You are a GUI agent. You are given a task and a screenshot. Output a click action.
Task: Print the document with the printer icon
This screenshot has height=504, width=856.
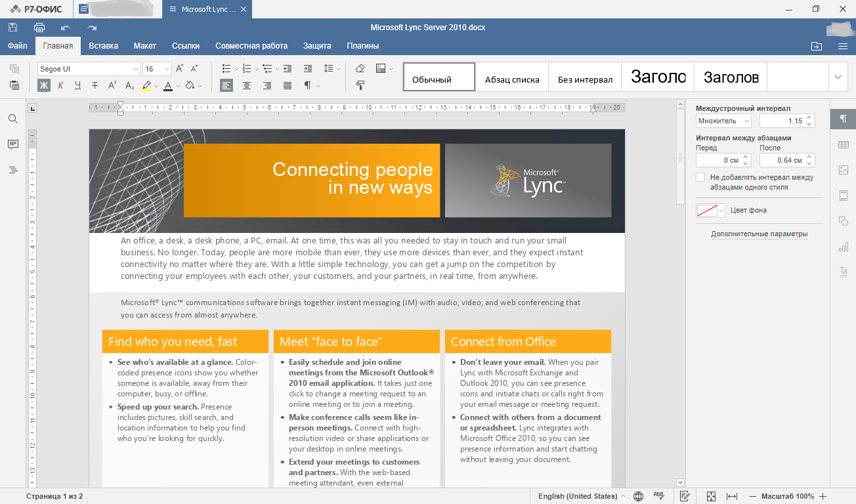coord(39,28)
